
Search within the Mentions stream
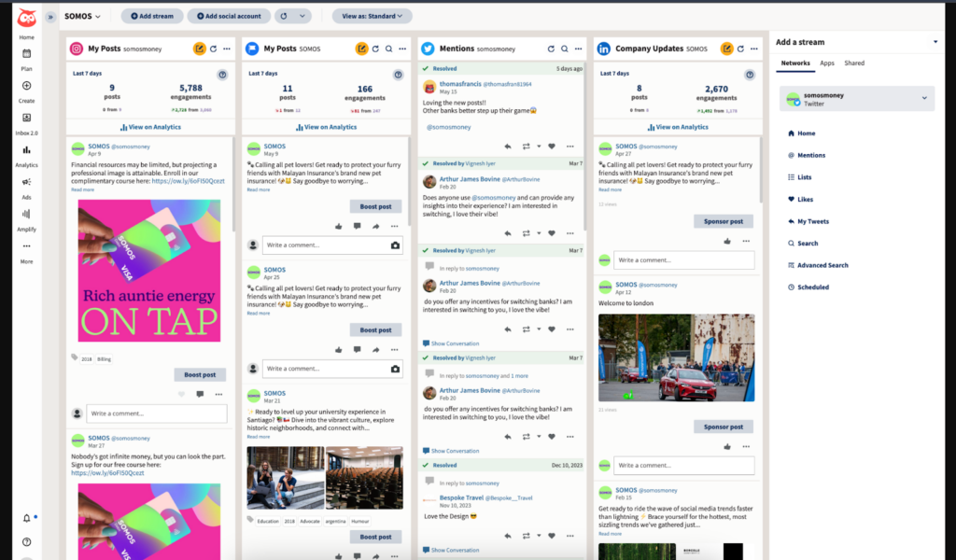565,49
